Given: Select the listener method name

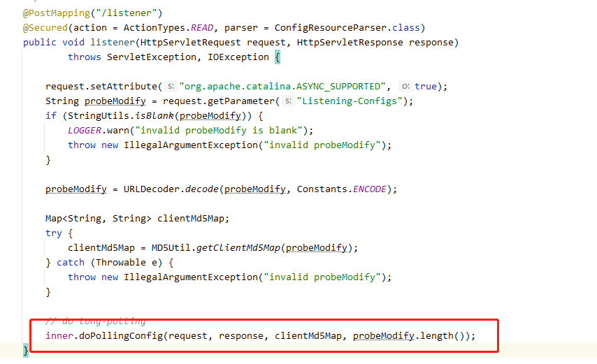Looking at the screenshot, I should pos(113,42).
